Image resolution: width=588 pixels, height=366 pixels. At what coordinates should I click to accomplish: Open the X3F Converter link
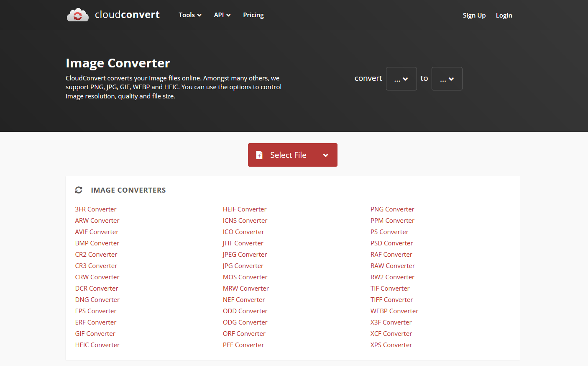coord(391,322)
